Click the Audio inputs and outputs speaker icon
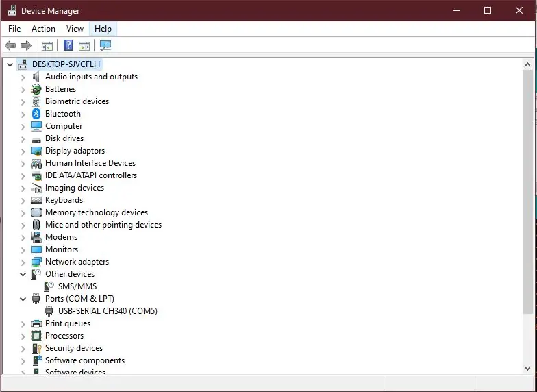 pyautogui.click(x=36, y=77)
